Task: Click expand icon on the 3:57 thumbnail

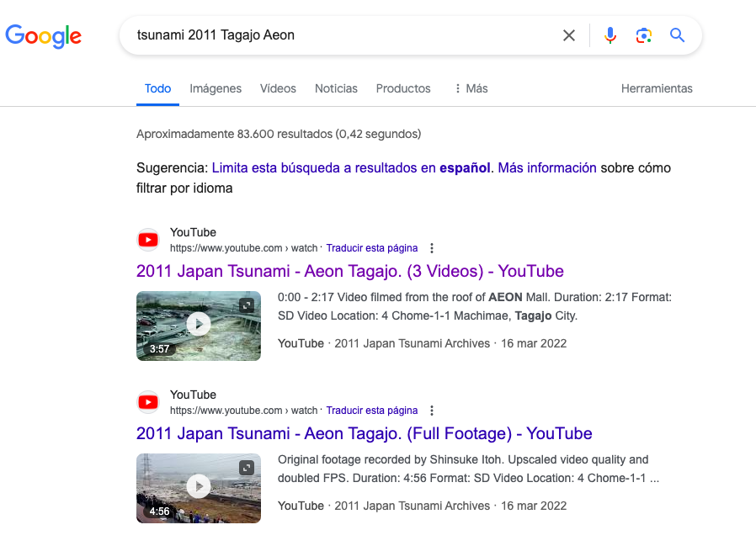Action: pos(247,305)
